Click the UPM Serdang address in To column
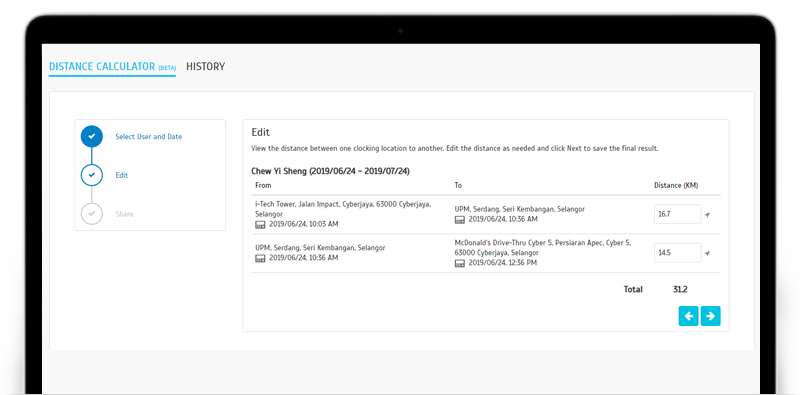Viewport: 800px width, 395px height. tap(519, 209)
